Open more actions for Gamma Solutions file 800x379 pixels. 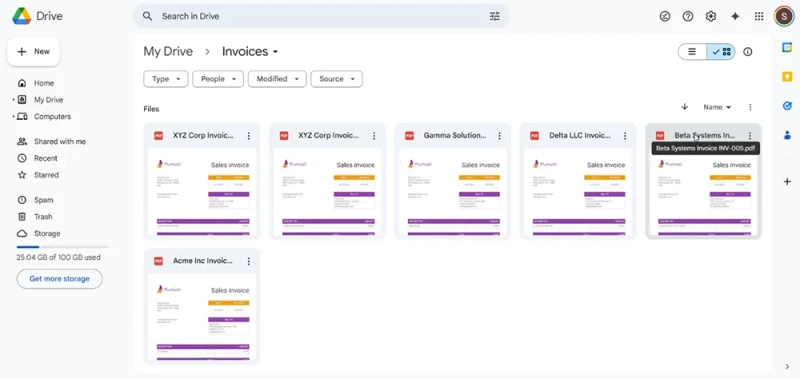(499, 136)
